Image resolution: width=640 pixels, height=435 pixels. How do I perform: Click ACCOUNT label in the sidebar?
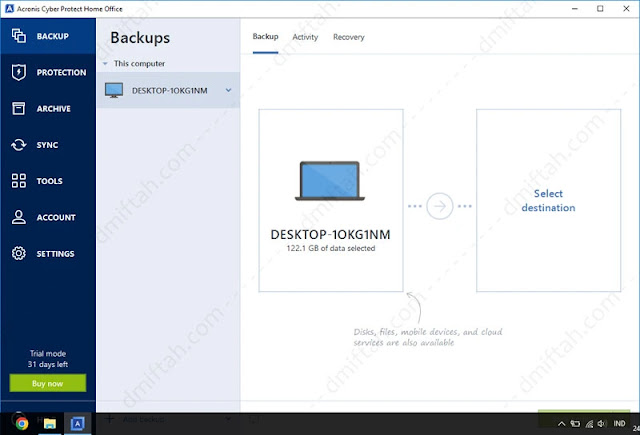pyautogui.click(x=56, y=218)
